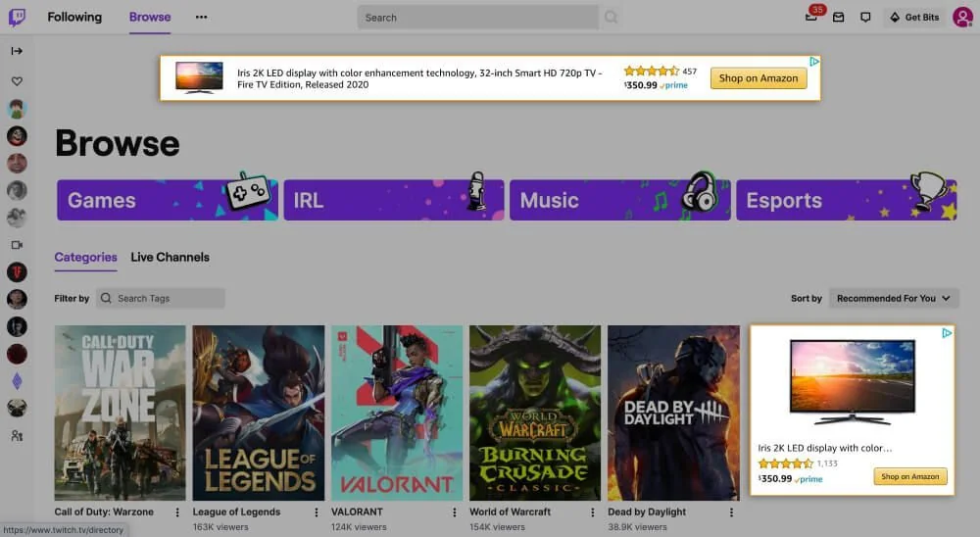
Task: Open options menu for World of Warcraft
Action: coord(593,512)
